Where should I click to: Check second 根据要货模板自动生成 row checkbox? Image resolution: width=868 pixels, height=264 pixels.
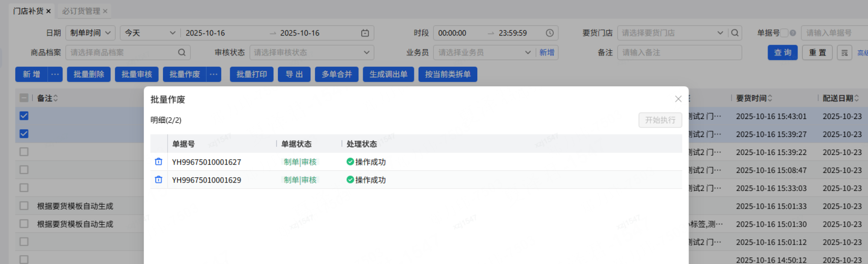click(24, 224)
